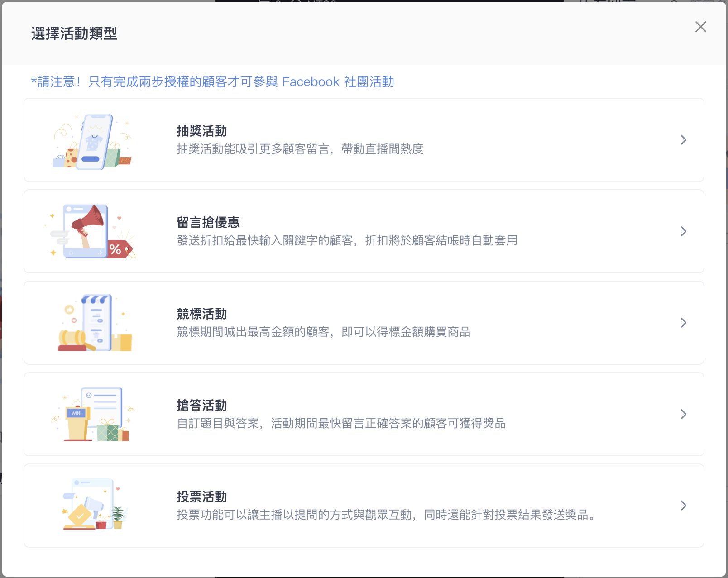Expand the 抽獎活動 option via its chevron
This screenshot has height=578, width=728.
click(683, 140)
